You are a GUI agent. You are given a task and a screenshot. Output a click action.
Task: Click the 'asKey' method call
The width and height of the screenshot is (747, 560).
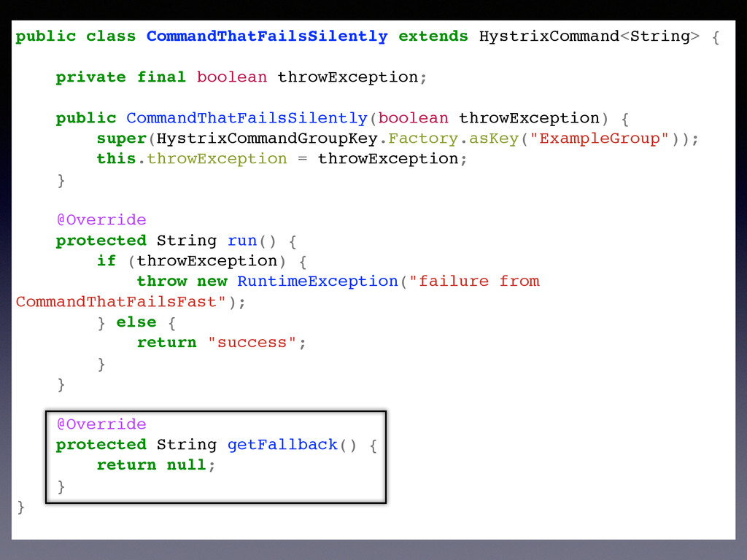494,139
